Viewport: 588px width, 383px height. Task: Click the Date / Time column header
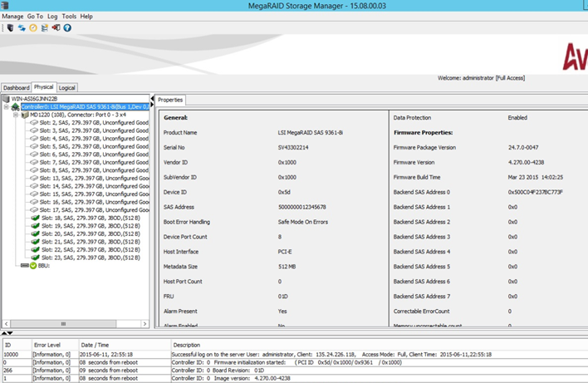(96, 344)
